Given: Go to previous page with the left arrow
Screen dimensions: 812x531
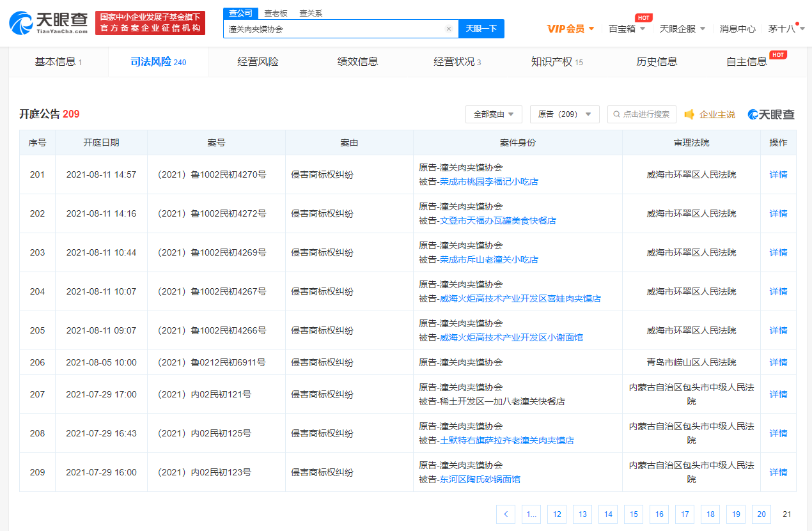Looking at the screenshot, I should pos(506,514).
